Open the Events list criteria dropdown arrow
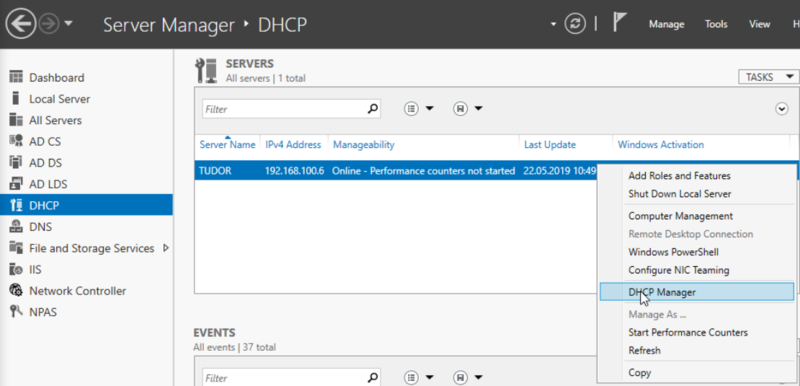Screen dimensions: 800x386 coord(430,378)
